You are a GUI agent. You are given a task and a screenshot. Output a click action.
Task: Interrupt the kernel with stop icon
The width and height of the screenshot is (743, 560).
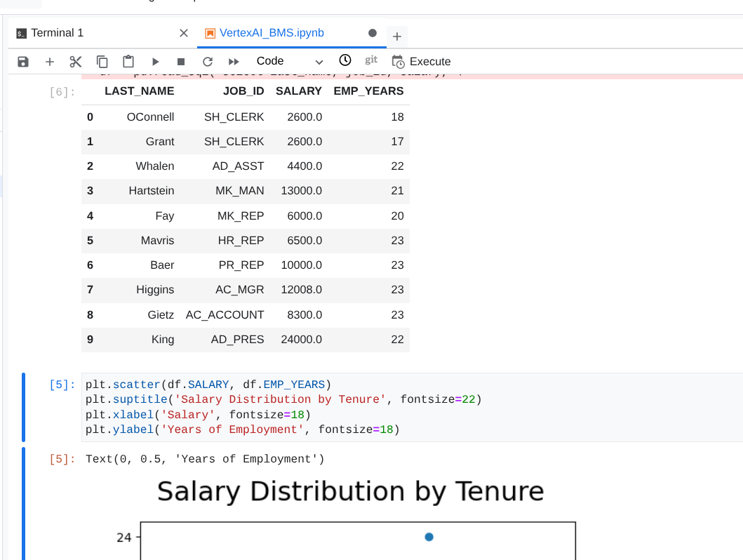(x=181, y=62)
